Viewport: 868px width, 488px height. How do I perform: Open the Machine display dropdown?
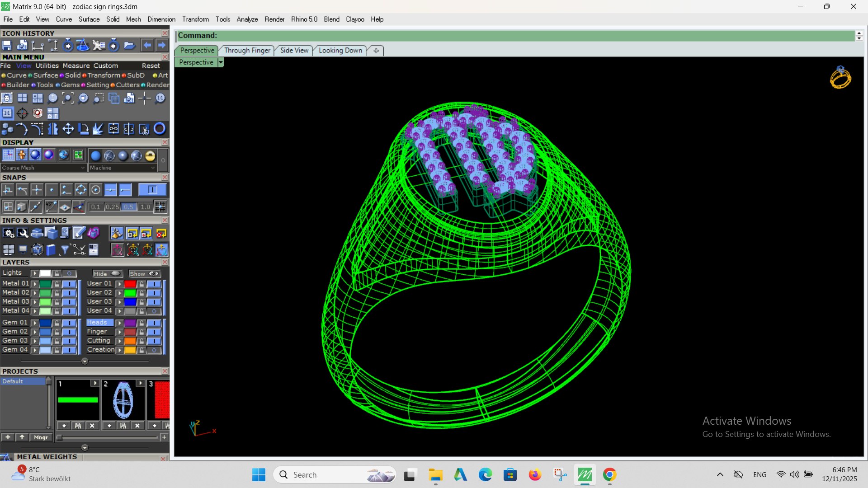coord(123,168)
